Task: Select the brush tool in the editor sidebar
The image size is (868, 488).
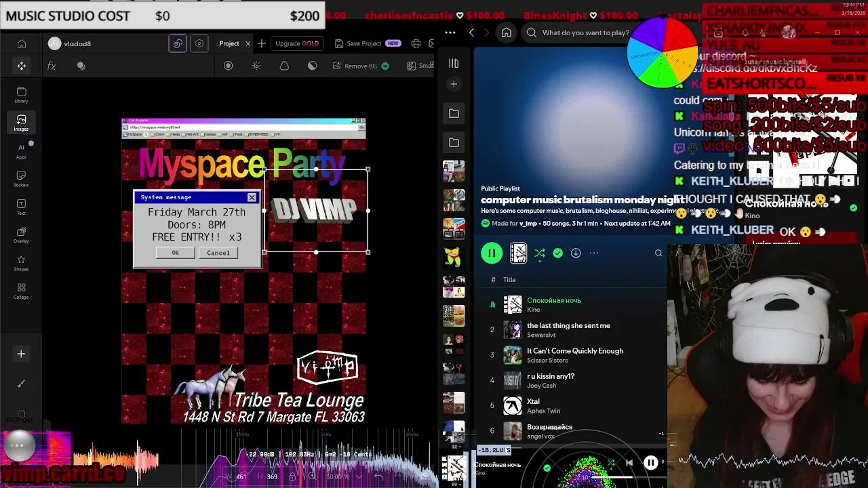Action: (21, 384)
